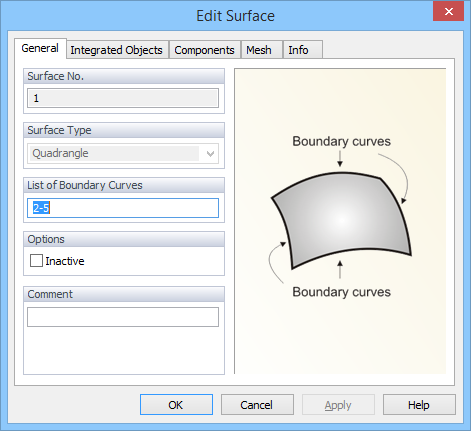Switch to the General tab

pos(40,48)
